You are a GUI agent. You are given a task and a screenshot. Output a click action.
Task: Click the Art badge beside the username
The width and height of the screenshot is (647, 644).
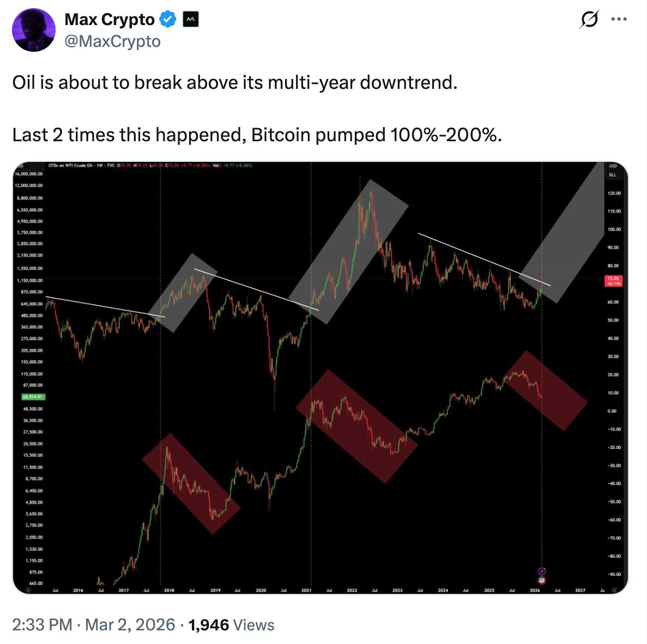pos(190,20)
